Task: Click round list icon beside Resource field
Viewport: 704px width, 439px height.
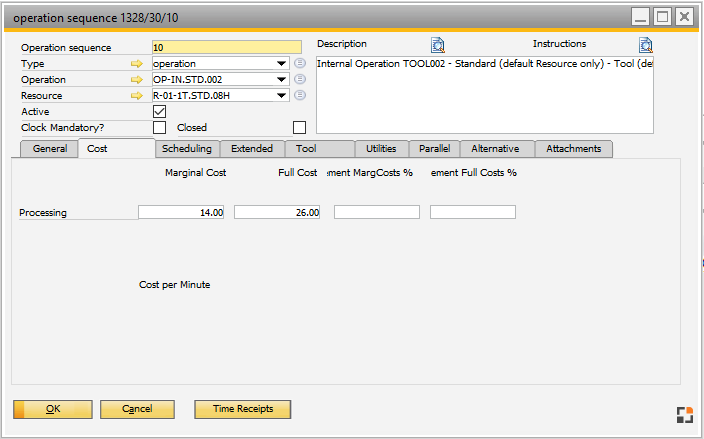Action: [x=300, y=96]
